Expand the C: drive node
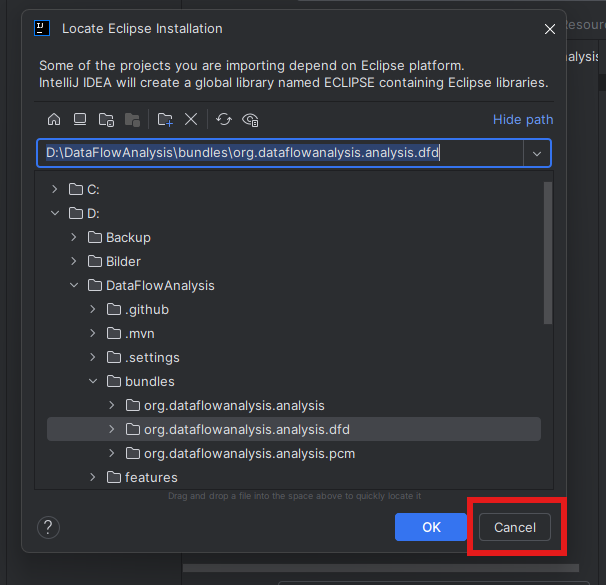 [54, 189]
